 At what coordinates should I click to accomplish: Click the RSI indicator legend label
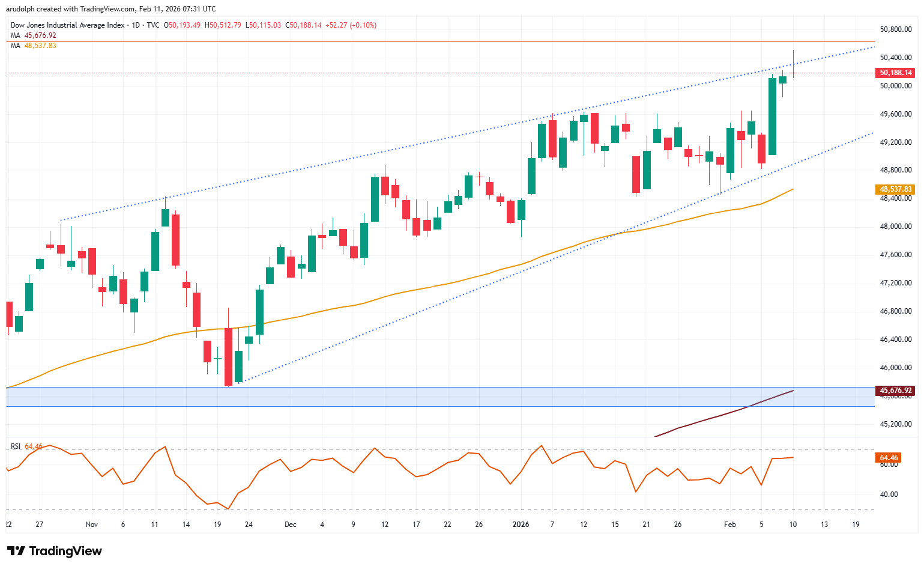click(16, 447)
